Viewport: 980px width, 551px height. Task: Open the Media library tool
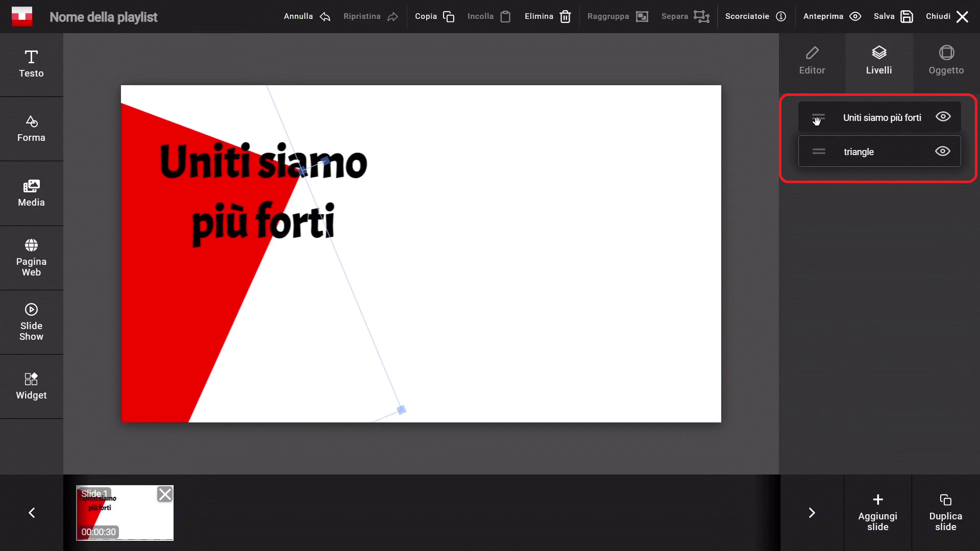point(31,193)
